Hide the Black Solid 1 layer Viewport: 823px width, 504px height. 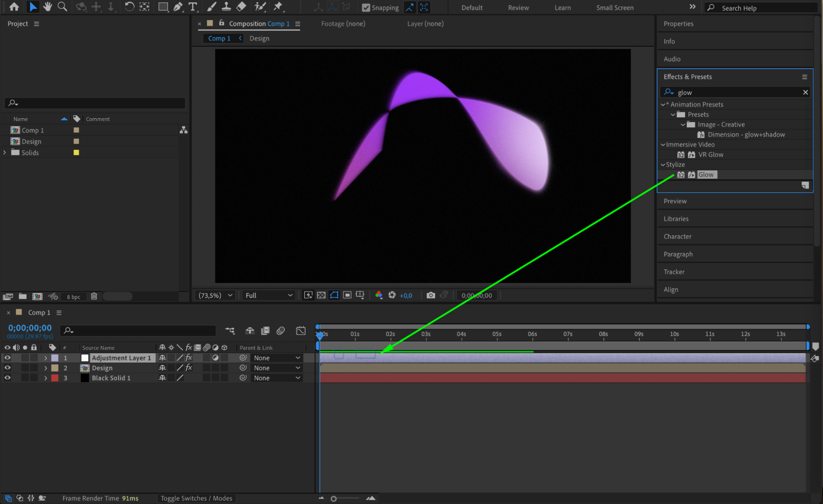click(x=7, y=378)
